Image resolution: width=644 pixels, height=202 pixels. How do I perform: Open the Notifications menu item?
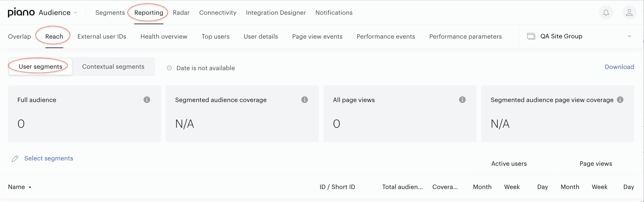pyautogui.click(x=334, y=13)
